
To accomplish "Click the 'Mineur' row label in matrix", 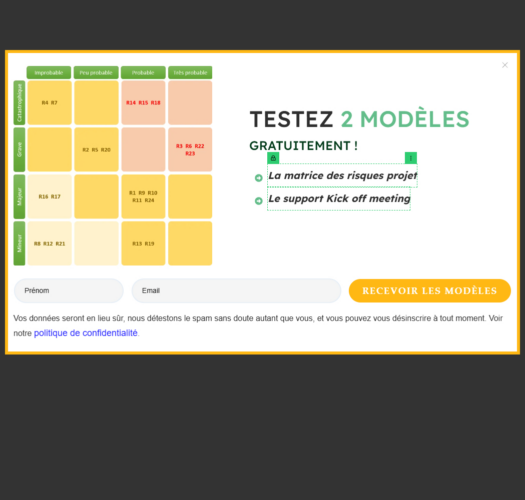I will coord(19,243).
